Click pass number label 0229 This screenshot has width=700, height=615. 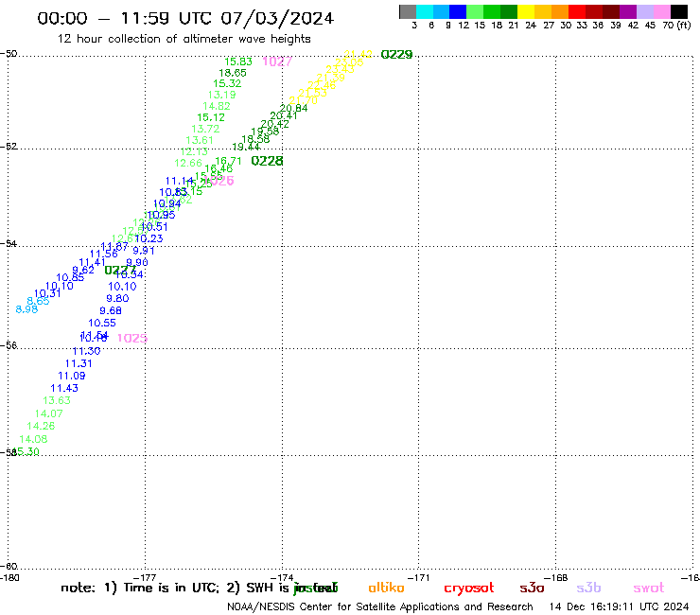click(x=396, y=55)
